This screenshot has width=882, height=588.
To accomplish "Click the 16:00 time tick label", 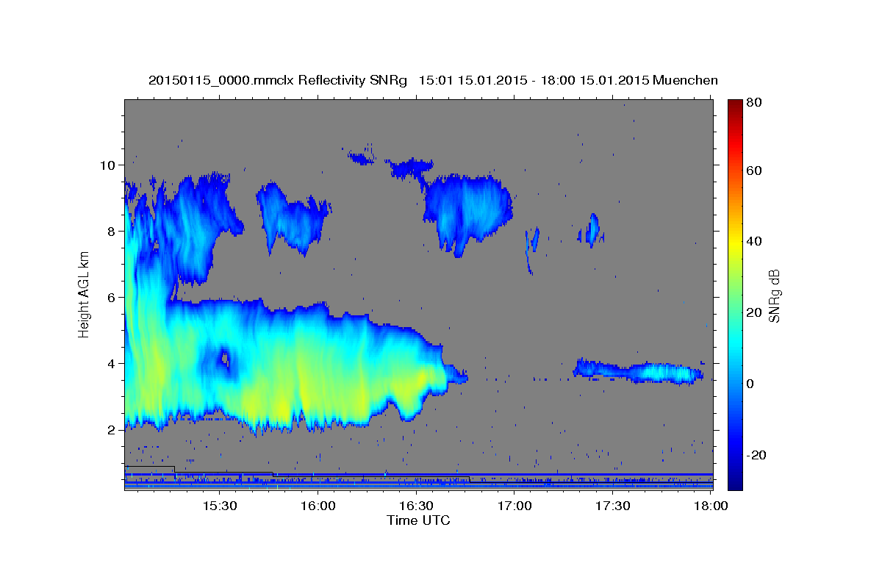I will 318,506.
